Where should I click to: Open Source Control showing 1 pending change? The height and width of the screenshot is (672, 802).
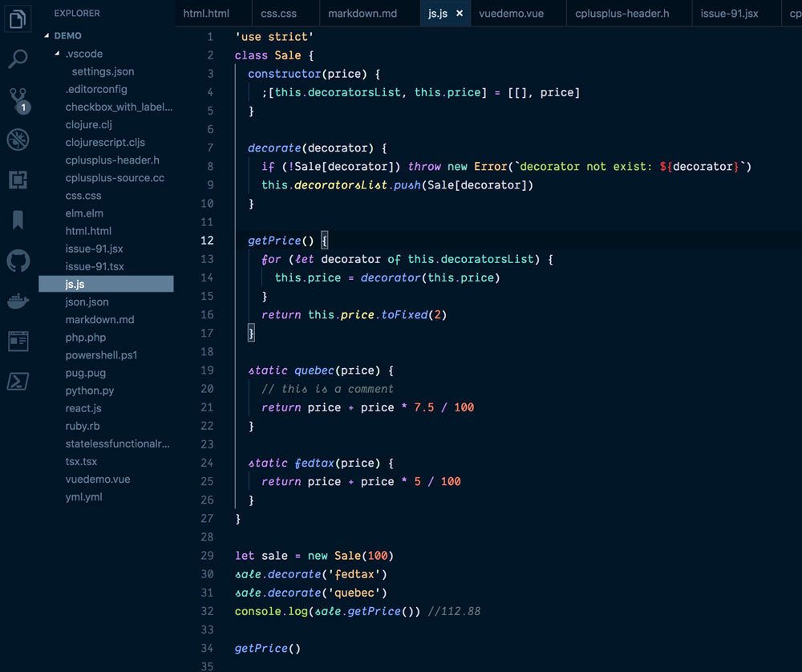tap(18, 99)
